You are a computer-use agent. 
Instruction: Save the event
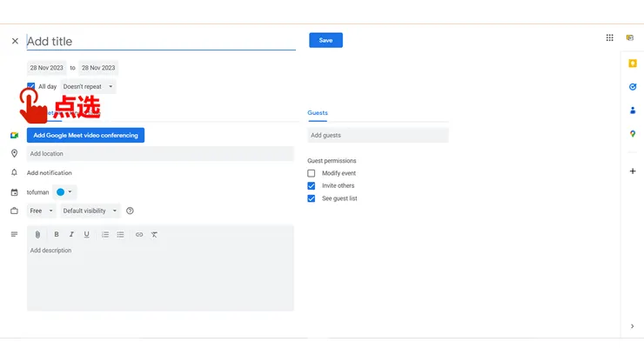coord(325,40)
